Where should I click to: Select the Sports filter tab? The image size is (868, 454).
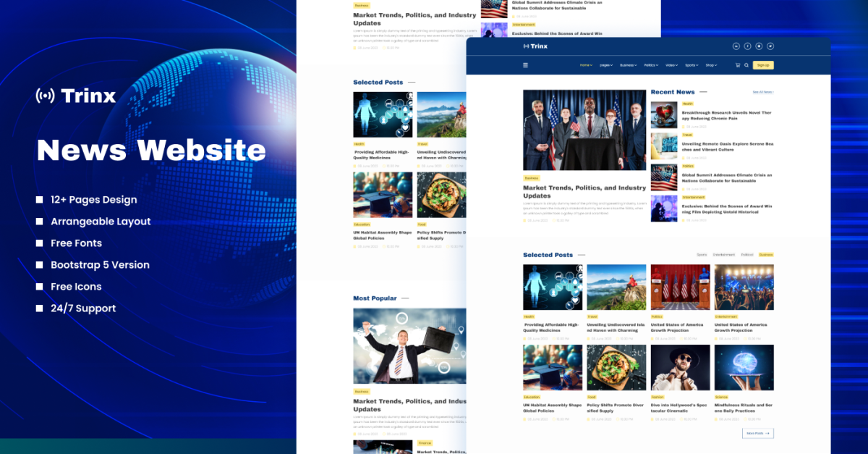point(702,255)
